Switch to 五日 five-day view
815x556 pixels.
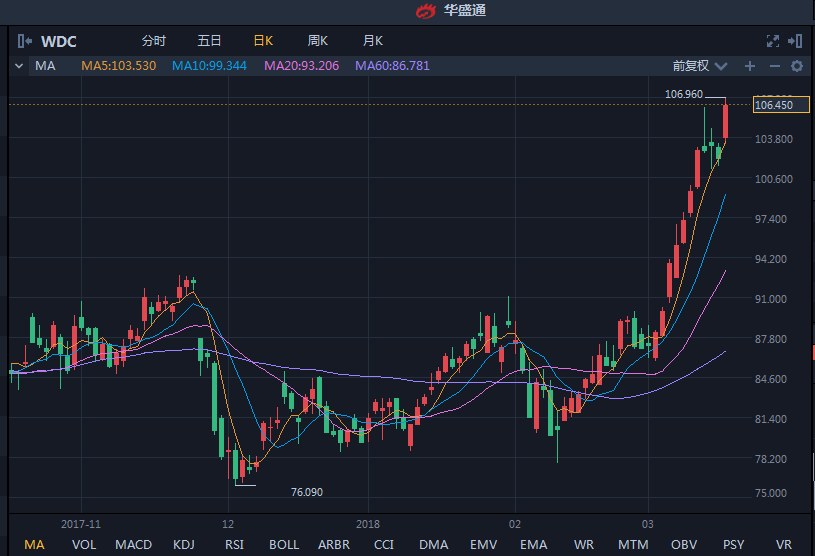pyautogui.click(x=209, y=41)
